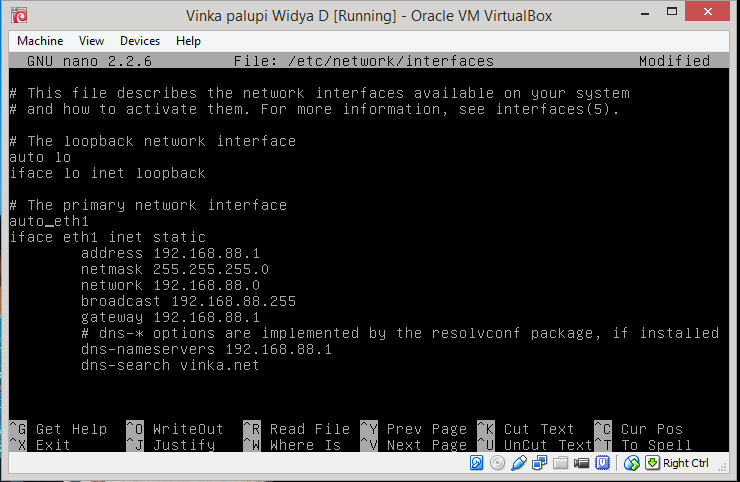Click the '# The loopback network interface' comment

click(x=152, y=141)
